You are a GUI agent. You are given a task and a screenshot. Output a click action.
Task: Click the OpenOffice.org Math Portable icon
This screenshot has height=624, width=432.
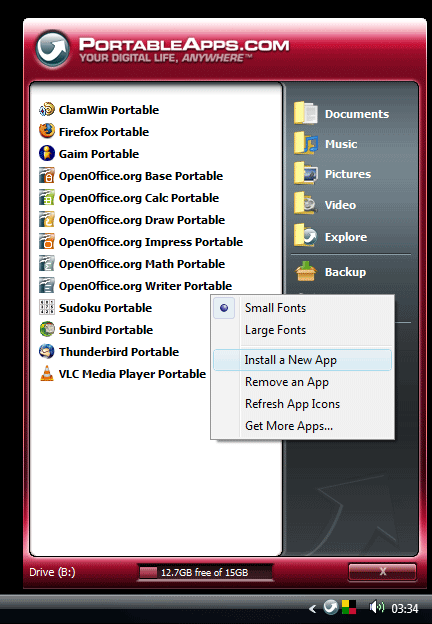[x=47, y=263]
